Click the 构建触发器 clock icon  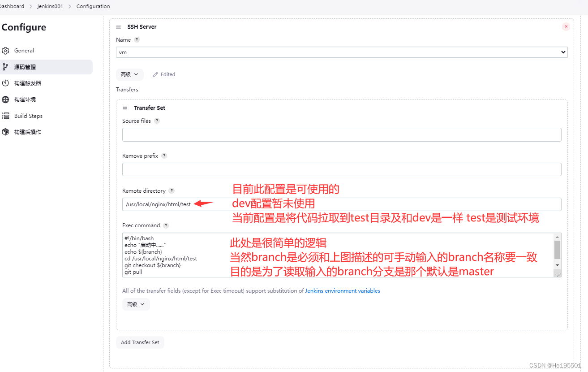point(5,83)
